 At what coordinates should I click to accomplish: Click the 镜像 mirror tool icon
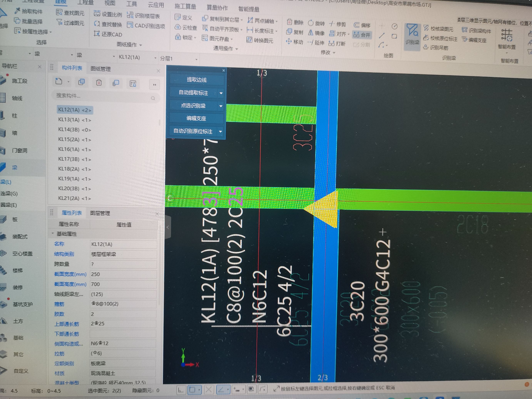[311, 33]
